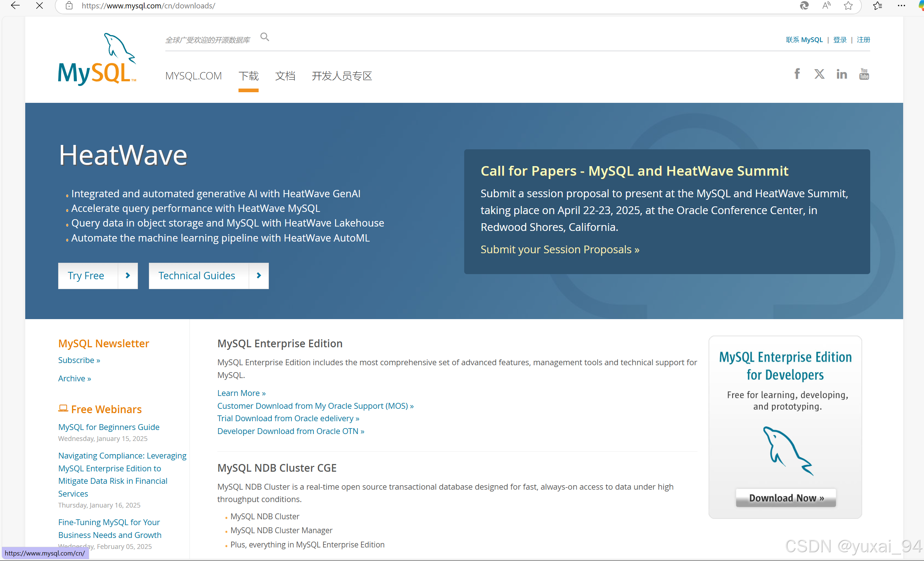
Task: View site info lock icon in address bar
Action: (x=69, y=5)
